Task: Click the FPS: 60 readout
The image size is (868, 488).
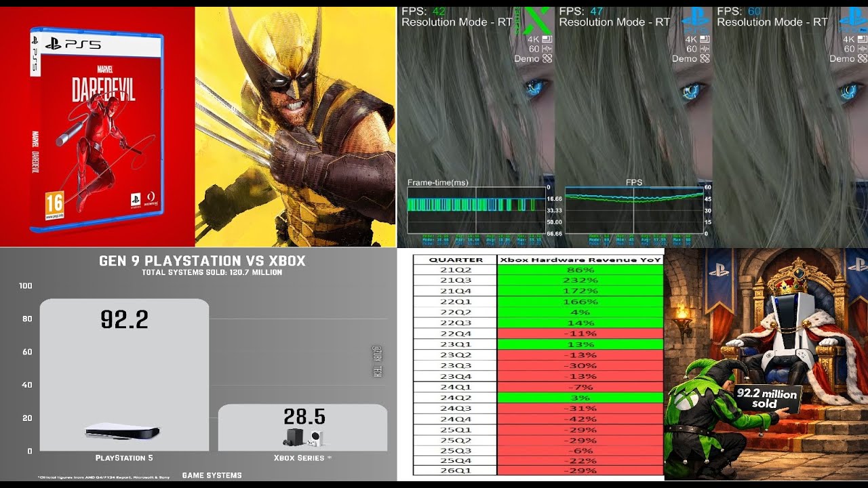Action: pos(740,12)
